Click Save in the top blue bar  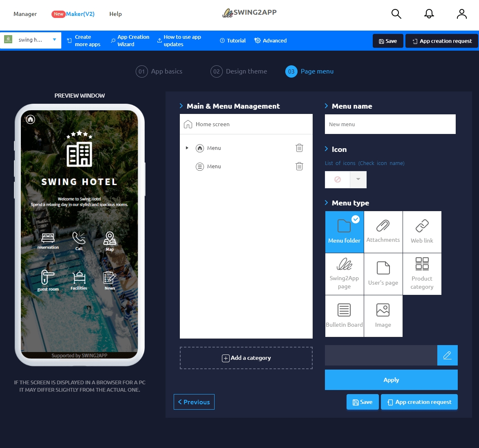(x=388, y=41)
